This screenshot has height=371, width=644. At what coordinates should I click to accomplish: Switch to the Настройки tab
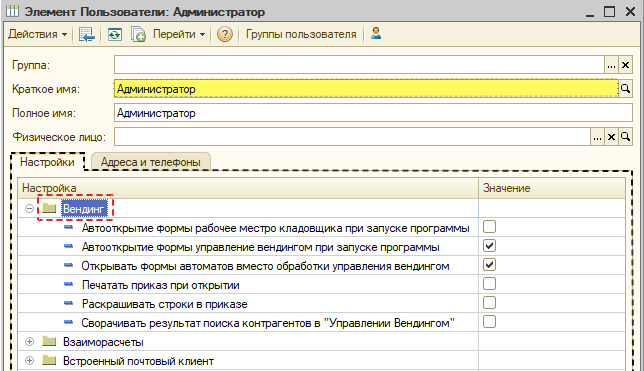(x=47, y=162)
